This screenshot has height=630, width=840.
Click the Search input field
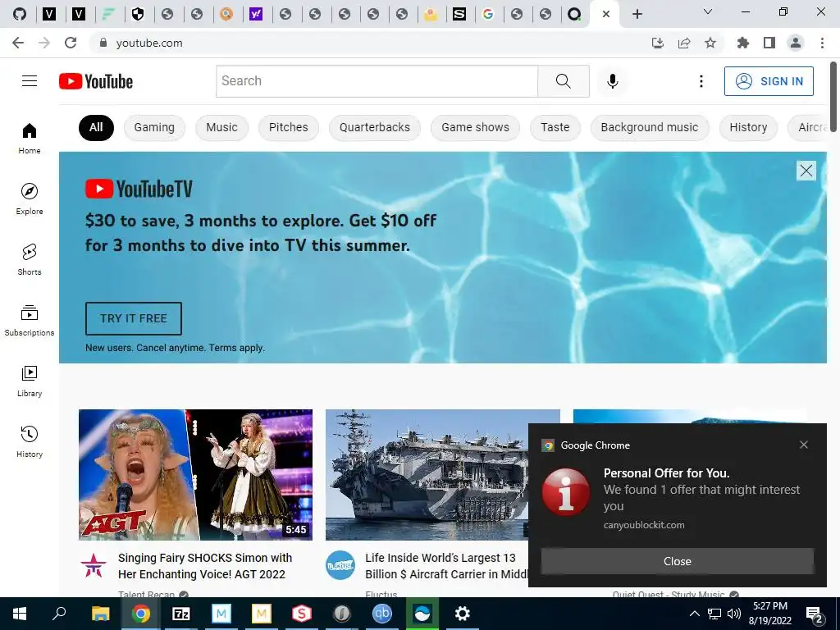point(377,81)
